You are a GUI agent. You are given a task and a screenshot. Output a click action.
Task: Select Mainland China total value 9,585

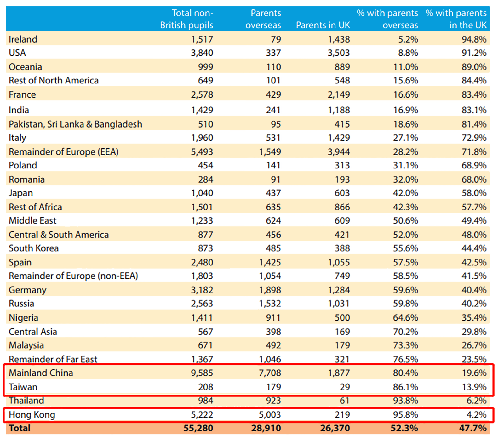pos(202,373)
